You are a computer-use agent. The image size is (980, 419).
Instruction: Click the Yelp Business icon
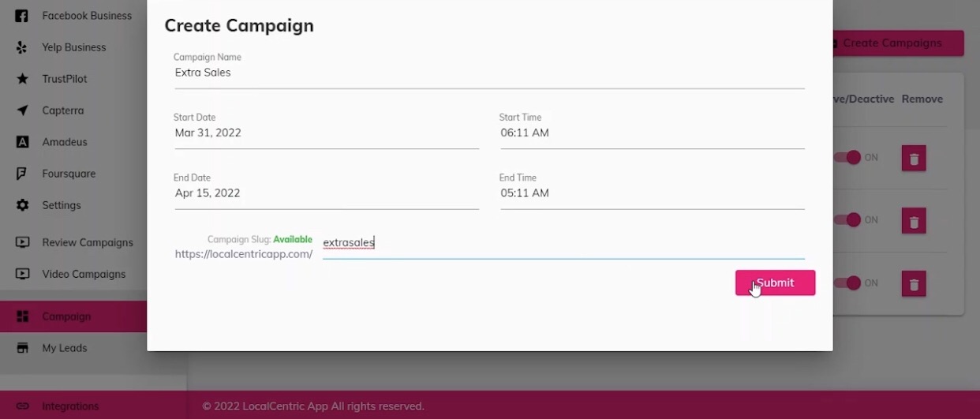(23, 47)
